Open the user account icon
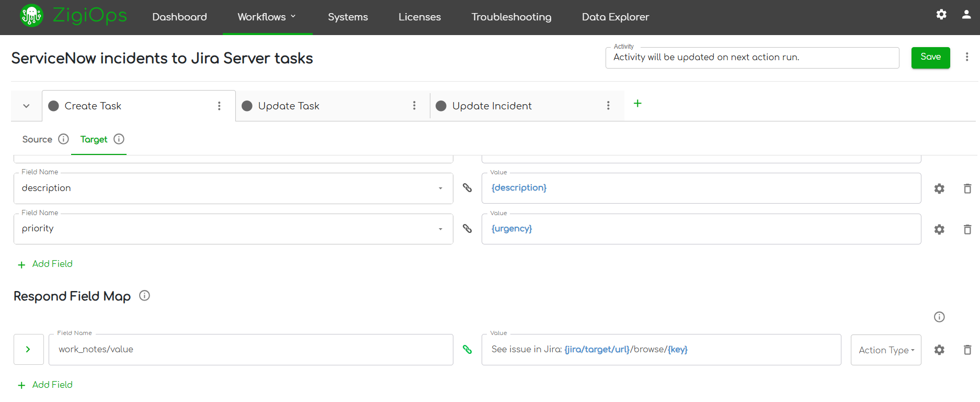The height and width of the screenshot is (402, 980). point(966,15)
